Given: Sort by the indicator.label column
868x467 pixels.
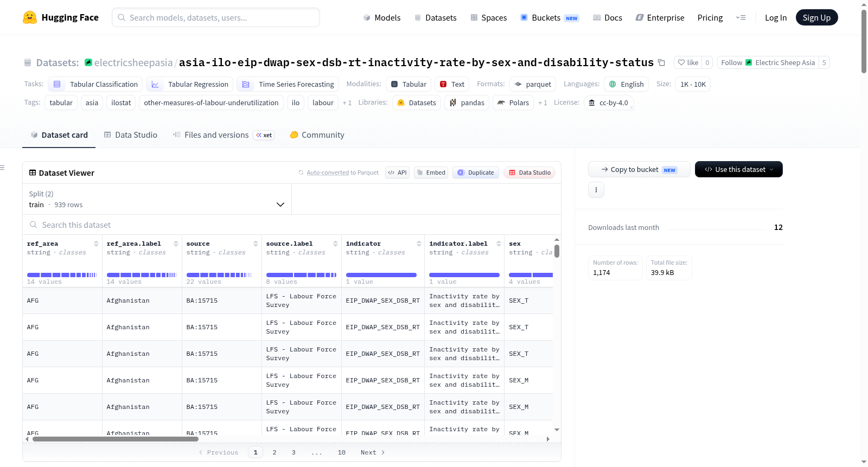Looking at the screenshot, I should 498,244.
